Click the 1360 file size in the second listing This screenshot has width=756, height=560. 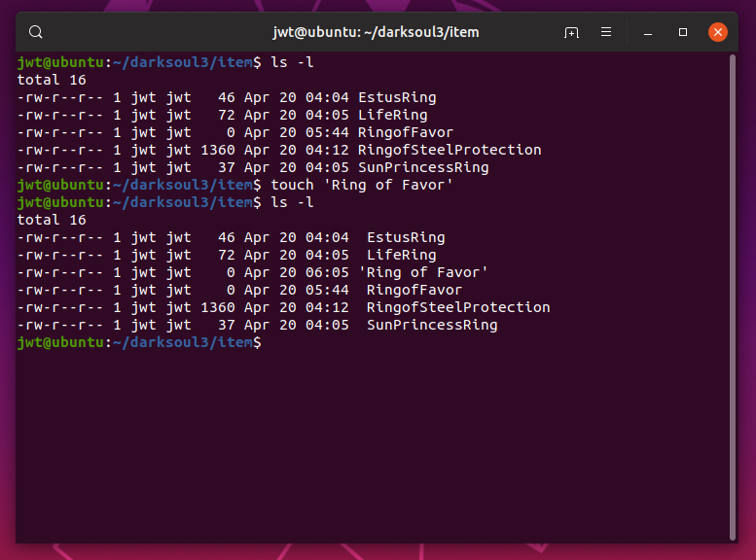click(x=217, y=307)
